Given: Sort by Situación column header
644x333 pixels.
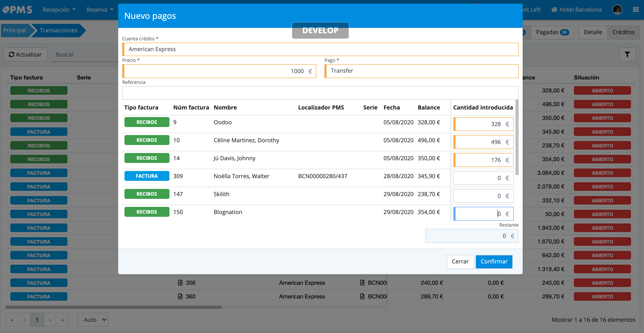Looking at the screenshot, I should [x=586, y=78].
